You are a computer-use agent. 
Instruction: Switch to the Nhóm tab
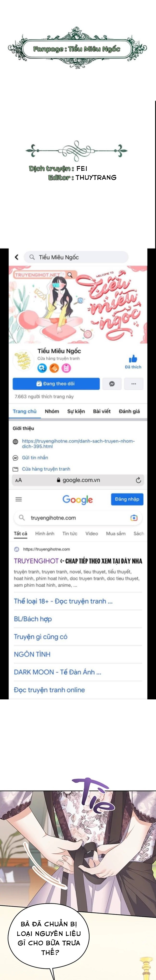click(x=52, y=411)
